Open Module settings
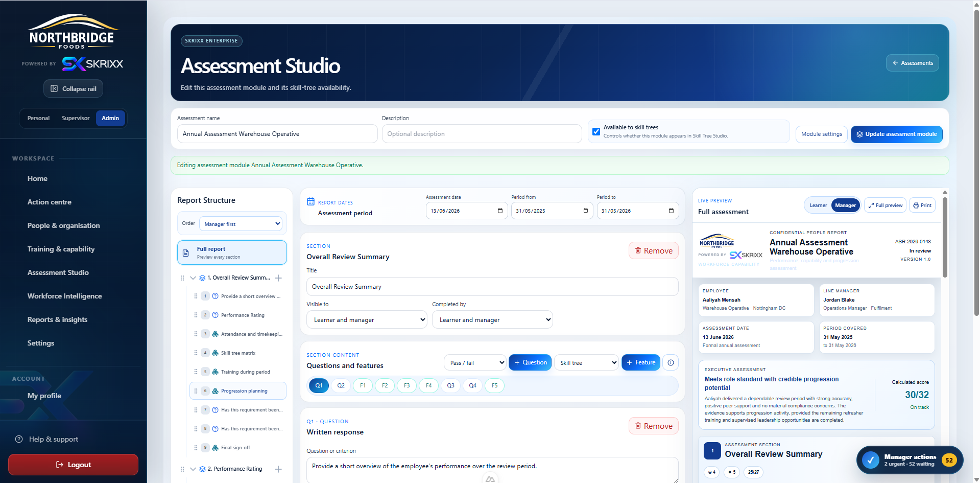 pyautogui.click(x=821, y=134)
